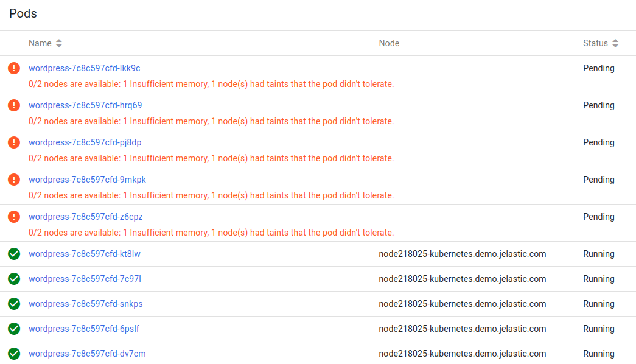
Task: Click green check icon for wordpress-7c8c597cfd-snkps
Action: [x=14, y=304]
